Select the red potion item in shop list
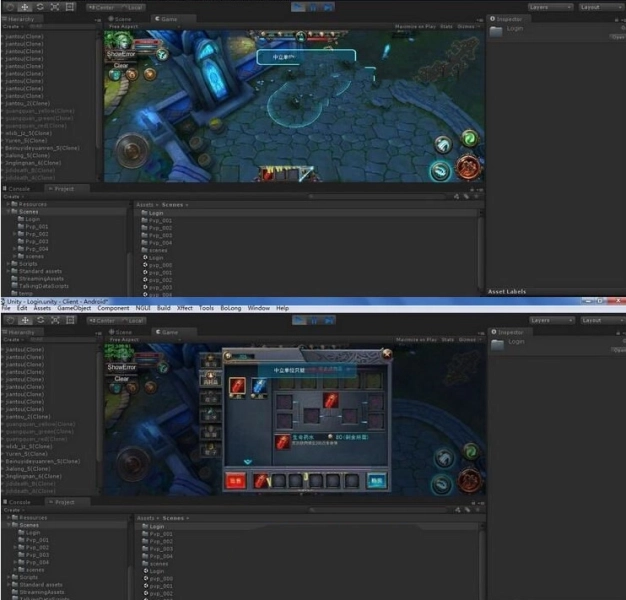 point(237,386)
